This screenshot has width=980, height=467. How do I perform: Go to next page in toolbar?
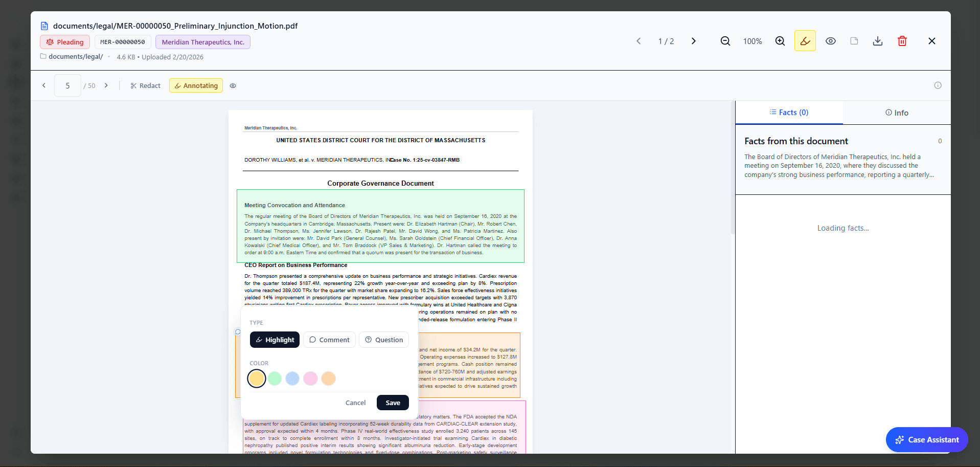[x=106, y=85]
